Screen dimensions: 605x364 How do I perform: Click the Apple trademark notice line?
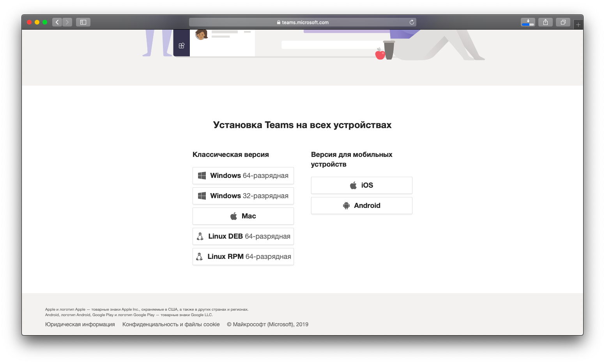147,309
